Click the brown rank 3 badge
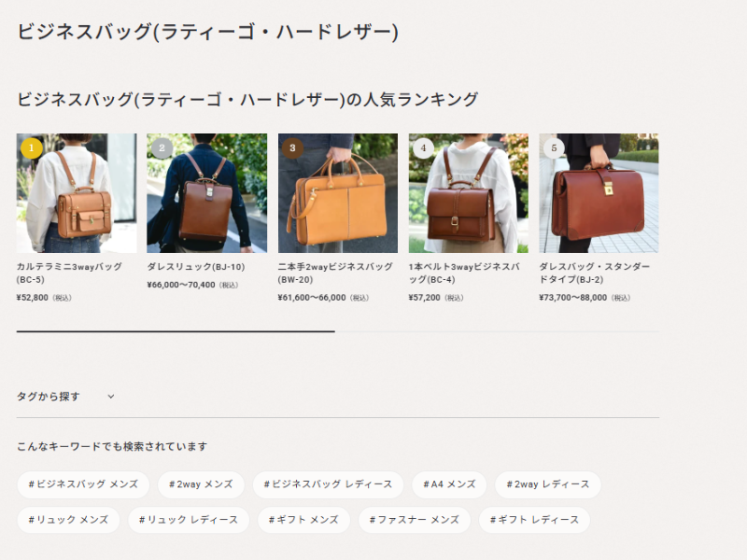This screenshot has width=747, height=560. pyautogui.click(x=292, y=148)
